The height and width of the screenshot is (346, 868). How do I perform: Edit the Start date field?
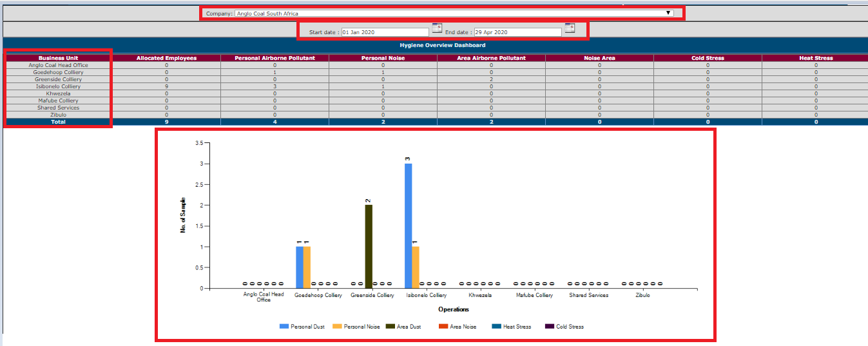click(x=385, y=32)
